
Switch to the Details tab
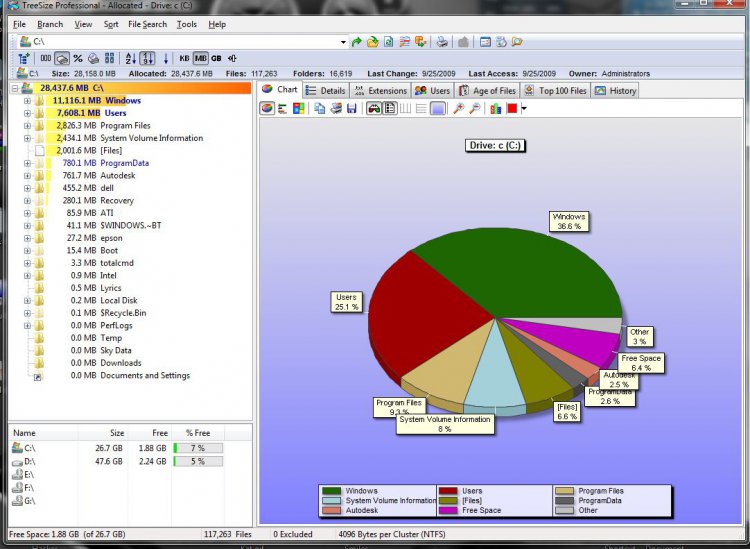point(326,90)
